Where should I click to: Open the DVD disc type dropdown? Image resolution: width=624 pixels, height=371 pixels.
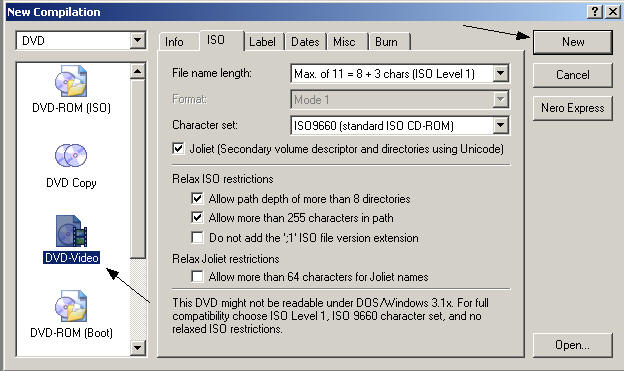coord(137,40)
